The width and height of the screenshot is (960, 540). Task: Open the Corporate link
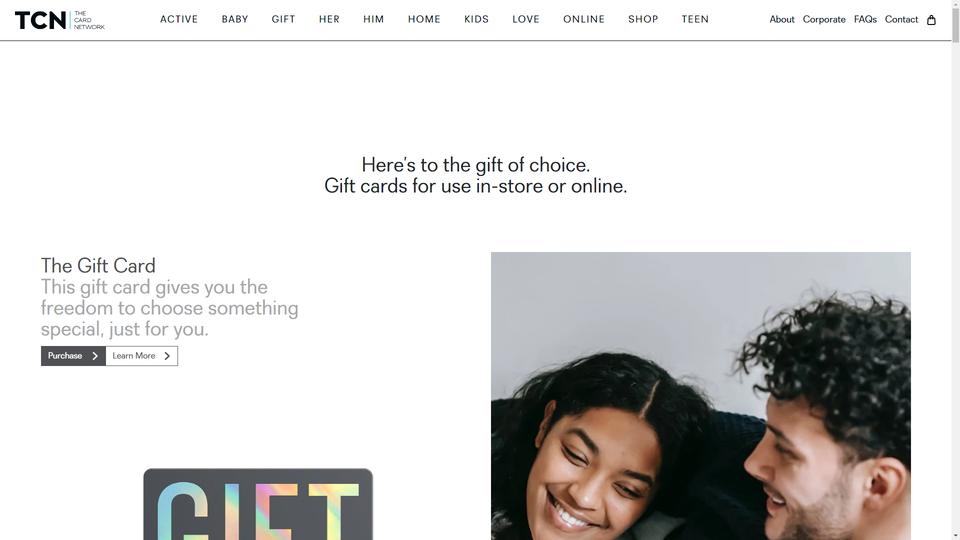click(x=824, y=20)
